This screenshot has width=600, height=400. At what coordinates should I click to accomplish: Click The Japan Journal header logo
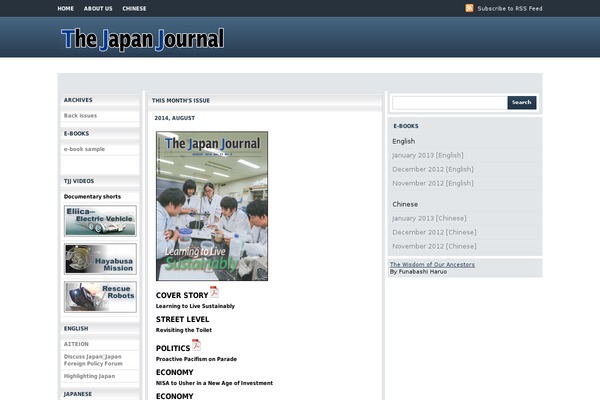143,39
